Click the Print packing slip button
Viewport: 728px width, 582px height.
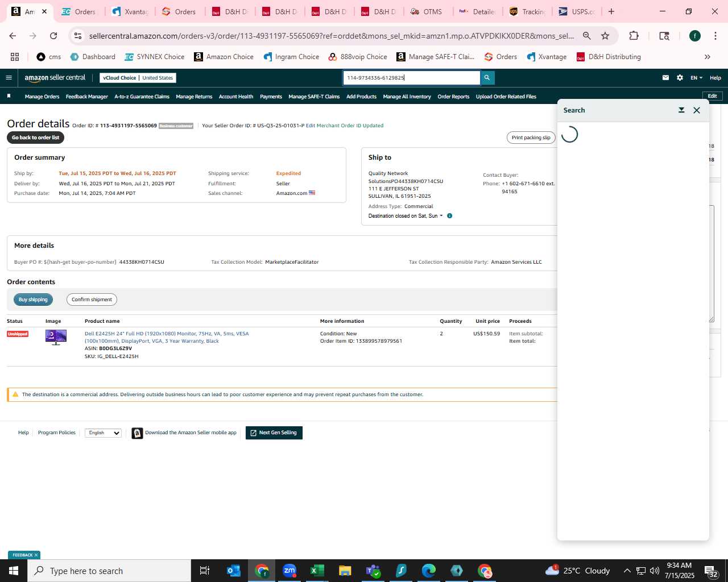click(x=531, y=138)
